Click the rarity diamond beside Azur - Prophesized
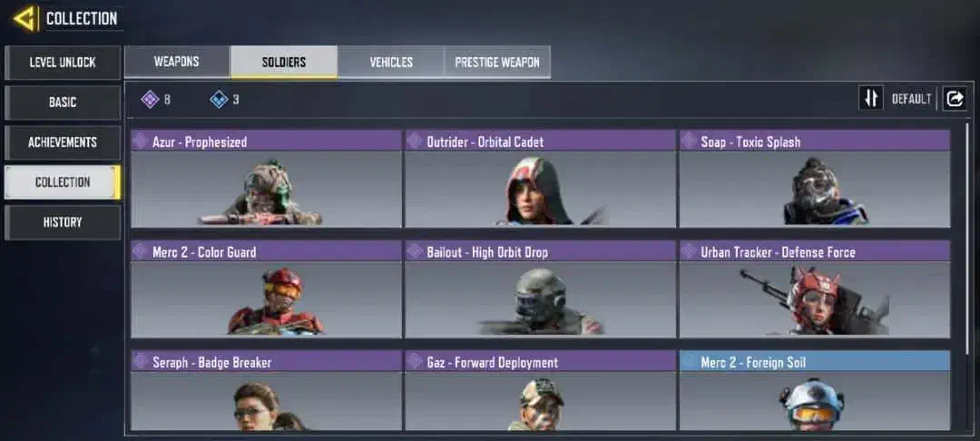980x441 pixels. click(x=140, y=142)
